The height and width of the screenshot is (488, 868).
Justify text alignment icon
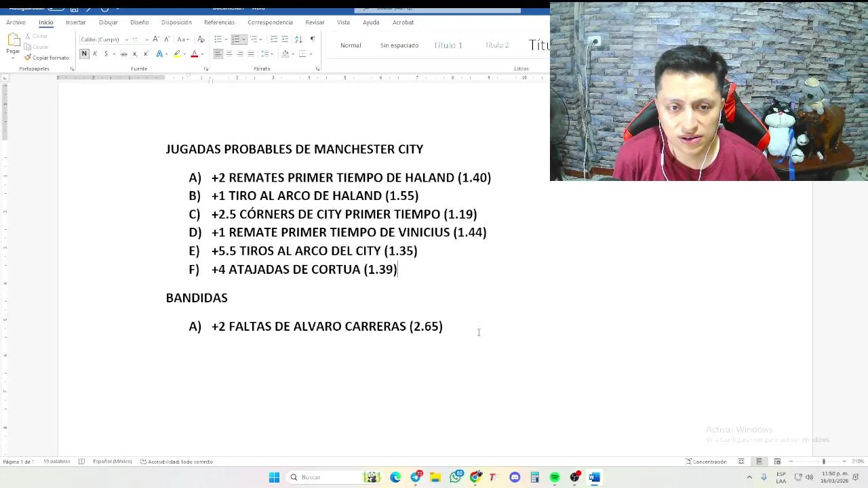tap(251, 54)
